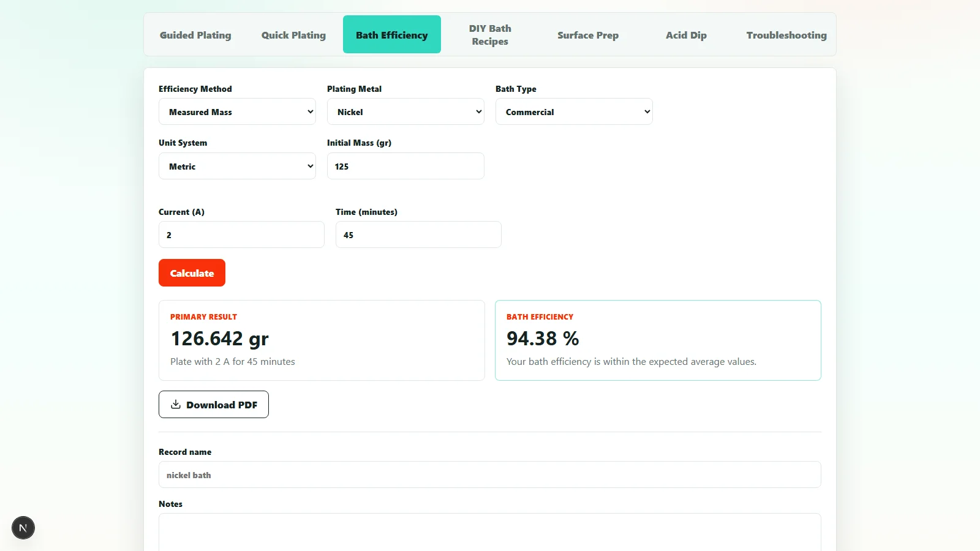Viewport: 980px width, 551px height.
Task: Click the bath efficiency expected-values message
Action: [631, 362]
